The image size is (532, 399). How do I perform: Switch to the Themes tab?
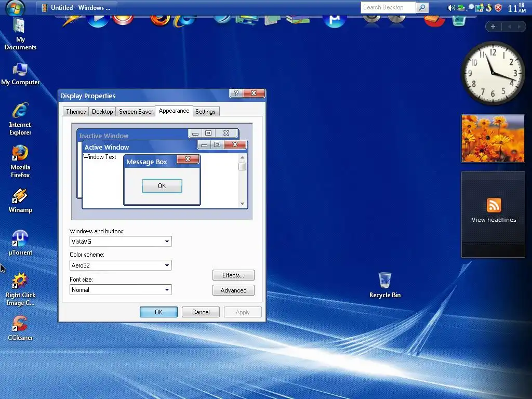pyautogui.click(x=76, y=112)
